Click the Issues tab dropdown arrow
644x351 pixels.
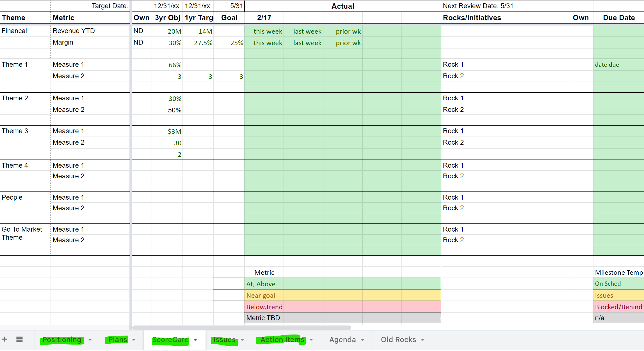[242, 340]
